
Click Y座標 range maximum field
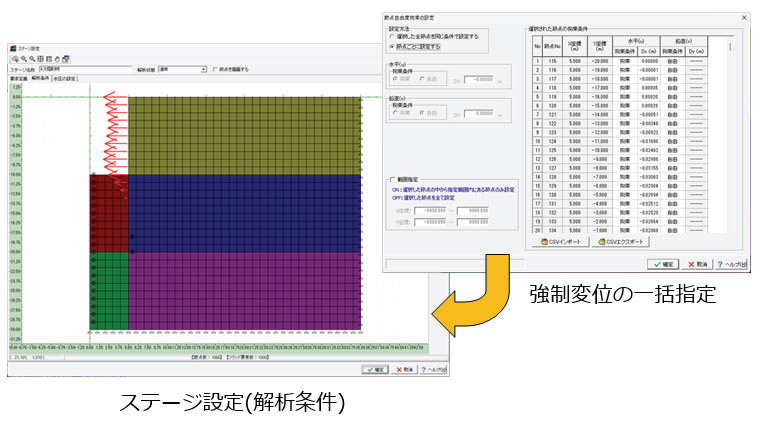coord(473,222)
